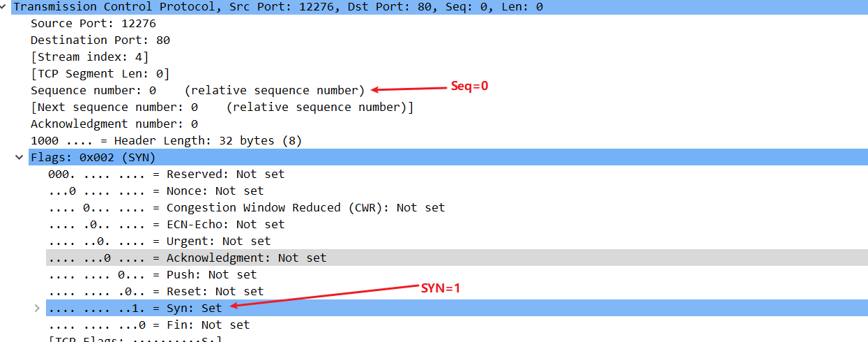Select the ECN-Echo: Not set flag
Image resolution: width=868 pixels, height=342 pixels.
167,224
